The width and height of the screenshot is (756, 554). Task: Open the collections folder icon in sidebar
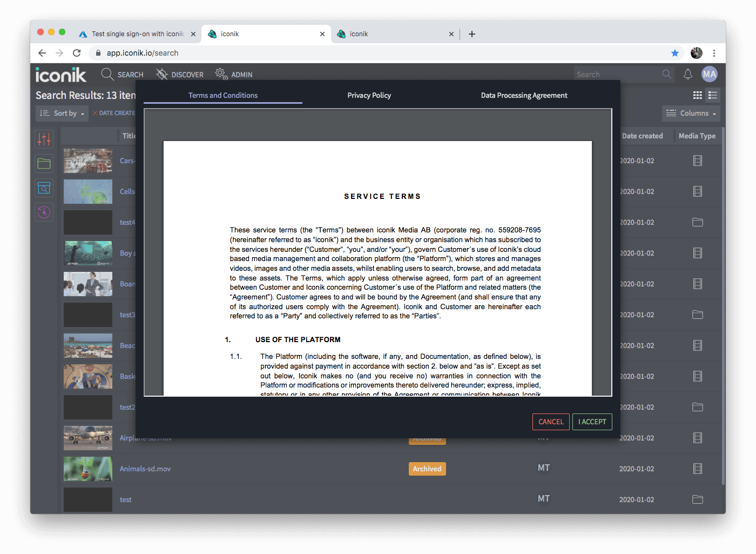44,163
